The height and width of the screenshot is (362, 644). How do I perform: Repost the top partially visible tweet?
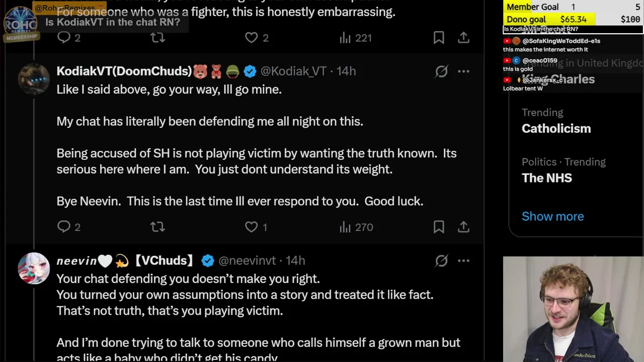click(x=157, y=38)
